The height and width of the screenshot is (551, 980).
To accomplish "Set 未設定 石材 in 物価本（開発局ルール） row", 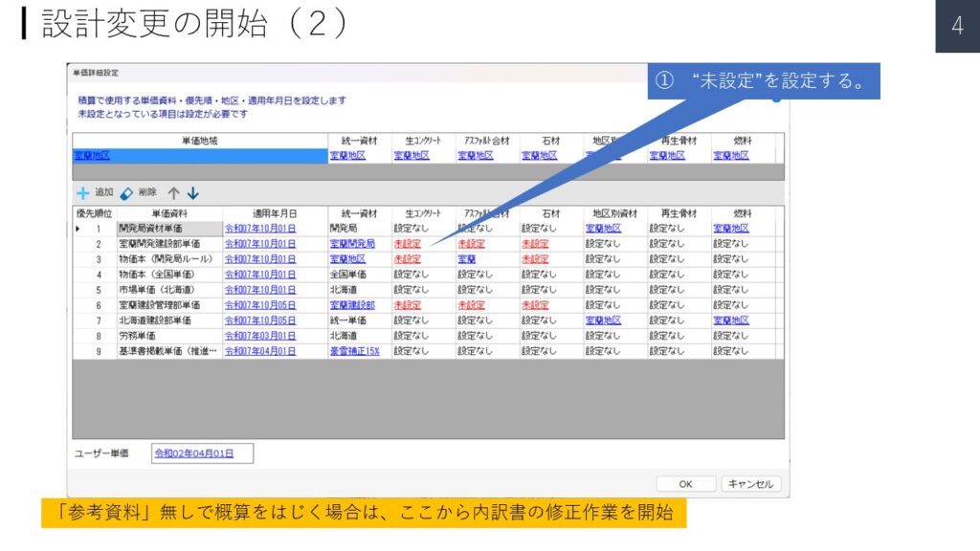I will tap(535, 259).
